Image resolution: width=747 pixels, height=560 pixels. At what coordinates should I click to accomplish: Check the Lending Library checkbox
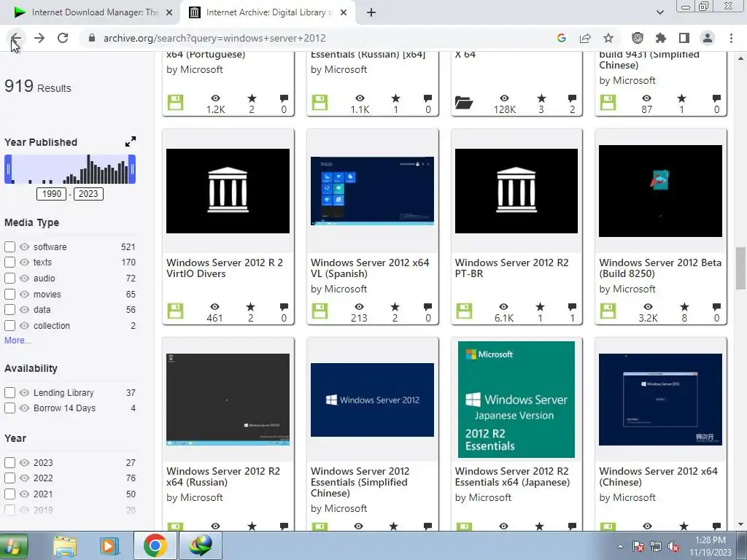coord(9,393)
